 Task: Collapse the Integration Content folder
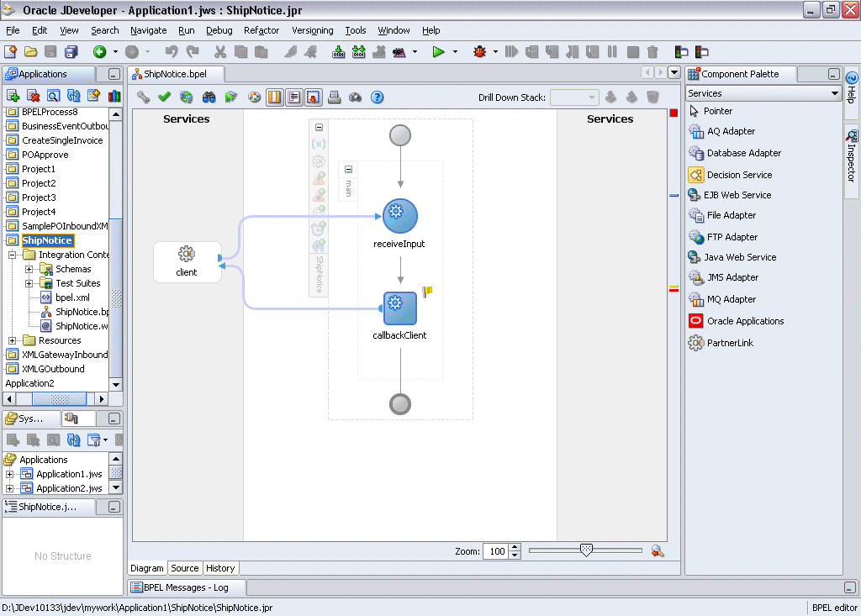[13, 255]
